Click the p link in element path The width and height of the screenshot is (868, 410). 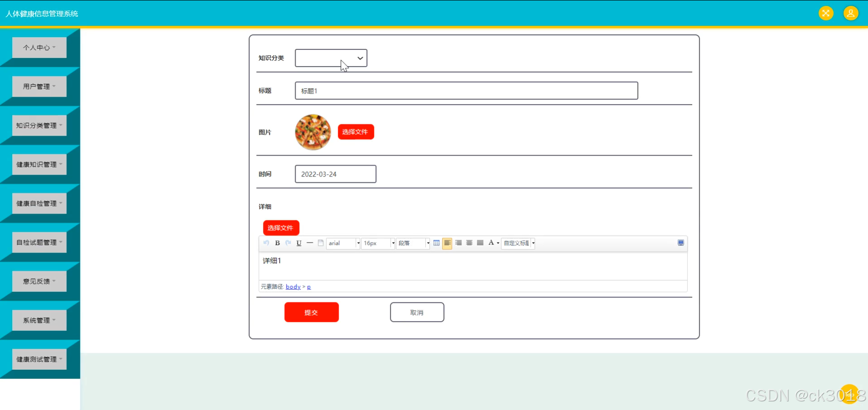pyautogui.click(x=309, y=286)
